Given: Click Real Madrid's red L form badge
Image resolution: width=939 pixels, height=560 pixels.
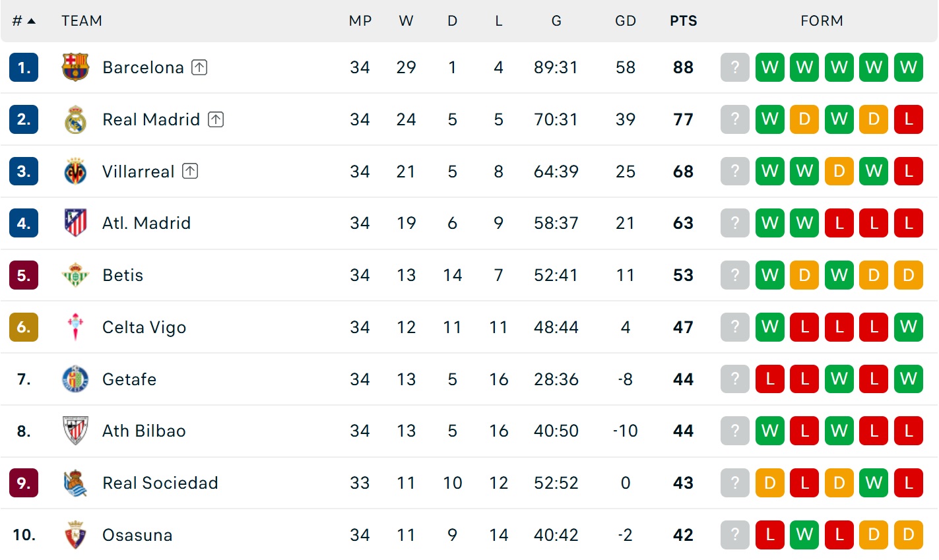Looking at the screenshot, I should coord(909,119).
